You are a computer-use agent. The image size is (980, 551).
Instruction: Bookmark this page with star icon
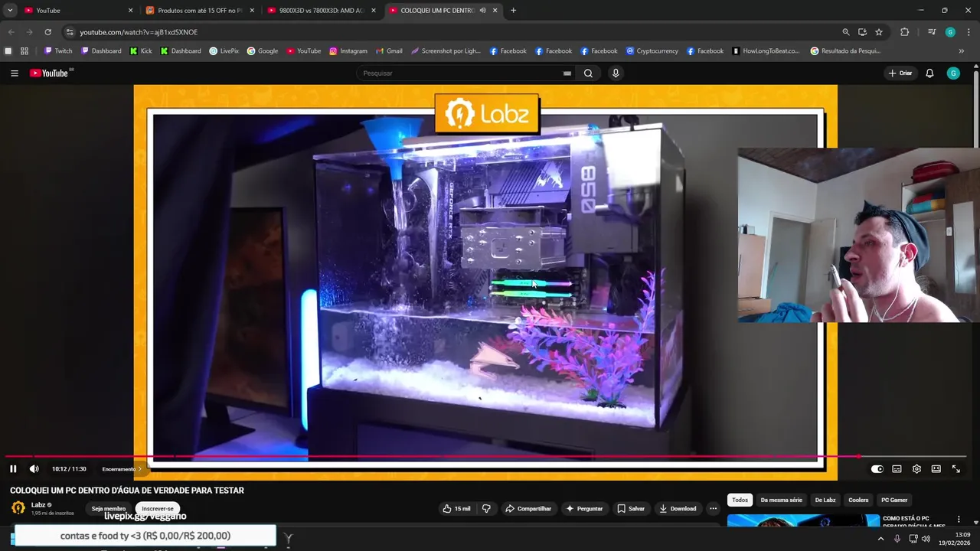click(x=879, y=32)
